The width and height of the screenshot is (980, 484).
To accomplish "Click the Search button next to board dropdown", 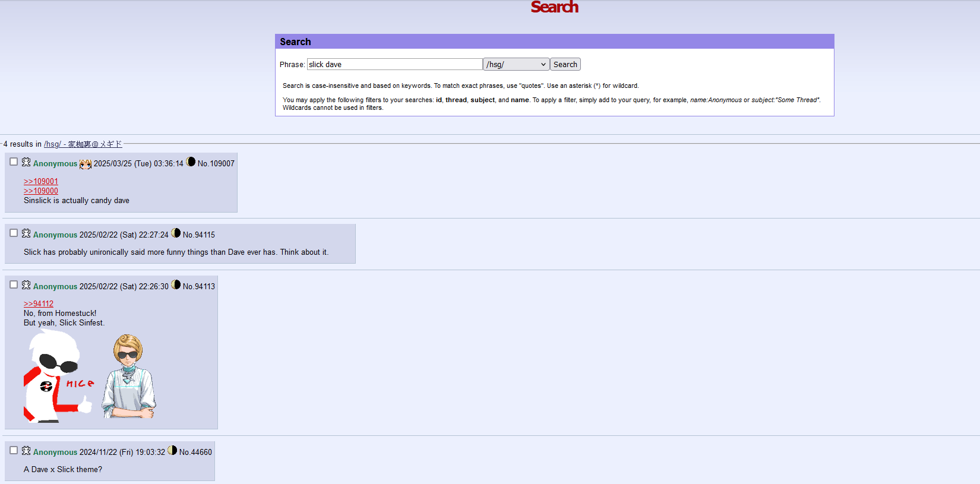I will tap(565, 64).
